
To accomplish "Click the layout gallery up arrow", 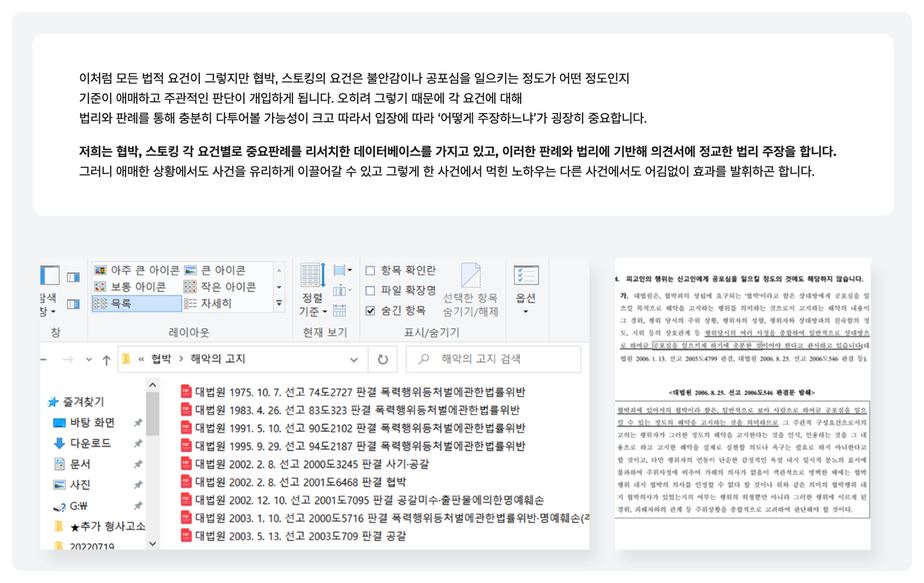I will (x=279, y=270).
